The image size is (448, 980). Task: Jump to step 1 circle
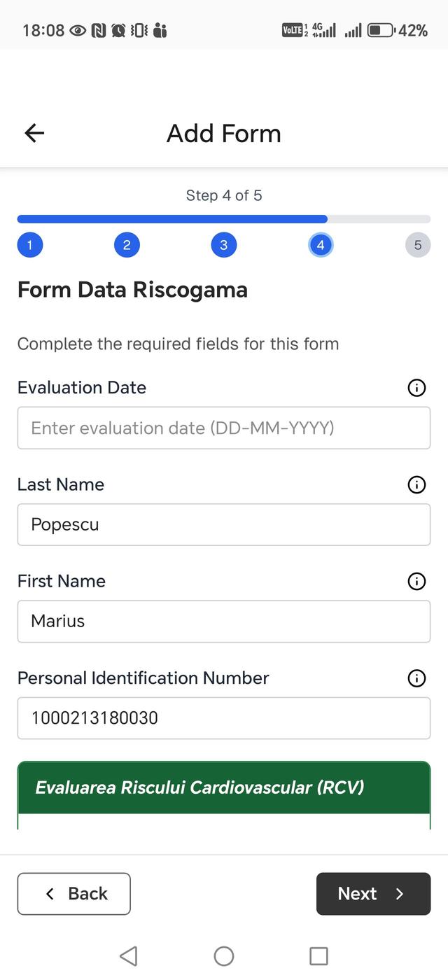[x=30, y=245]
